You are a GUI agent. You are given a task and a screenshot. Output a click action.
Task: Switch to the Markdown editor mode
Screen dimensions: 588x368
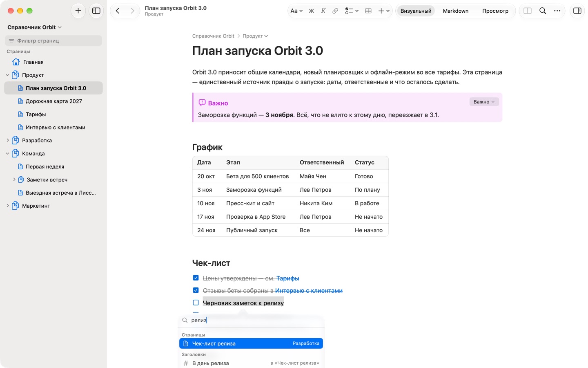click(x=456, y=11)
